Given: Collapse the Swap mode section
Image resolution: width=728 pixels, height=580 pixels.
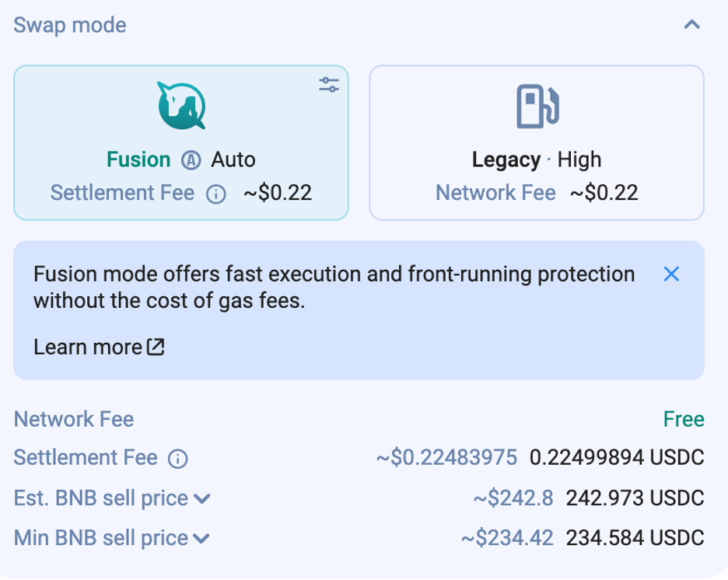Looking at the screenshot, I should point(691,25).
